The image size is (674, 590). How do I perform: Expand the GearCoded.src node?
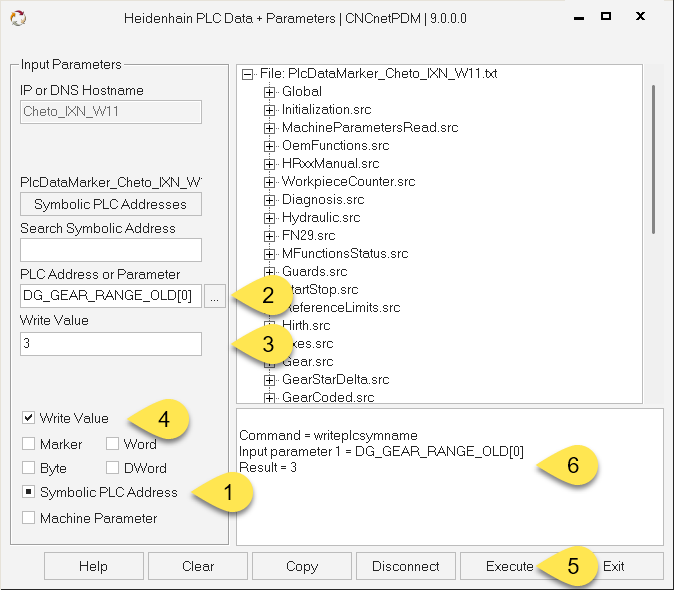pos(269,398)
